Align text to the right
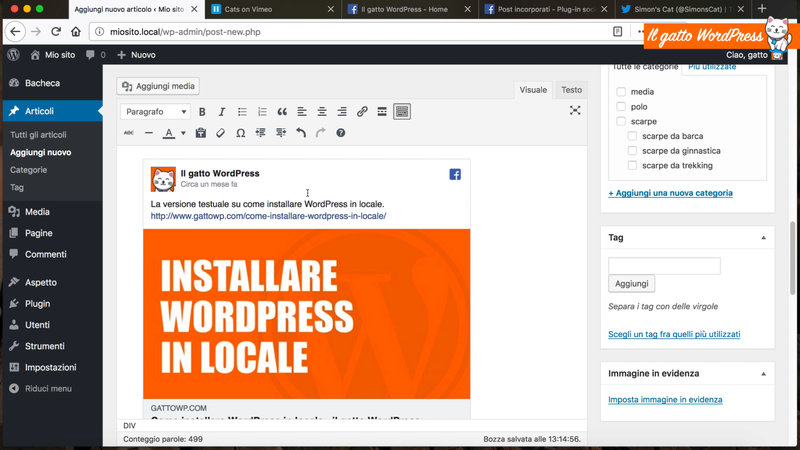Viewport: 800px width, 450px height. click(x=342, y=112)
